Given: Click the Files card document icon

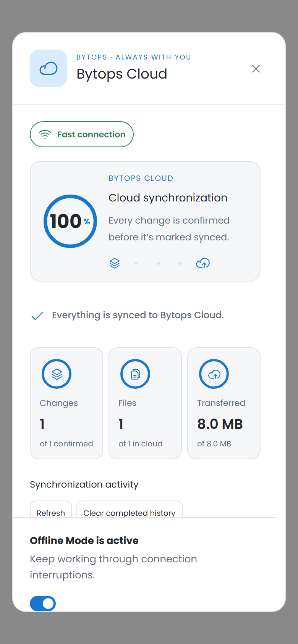Looking at the screenshot, I should (135, 374).
